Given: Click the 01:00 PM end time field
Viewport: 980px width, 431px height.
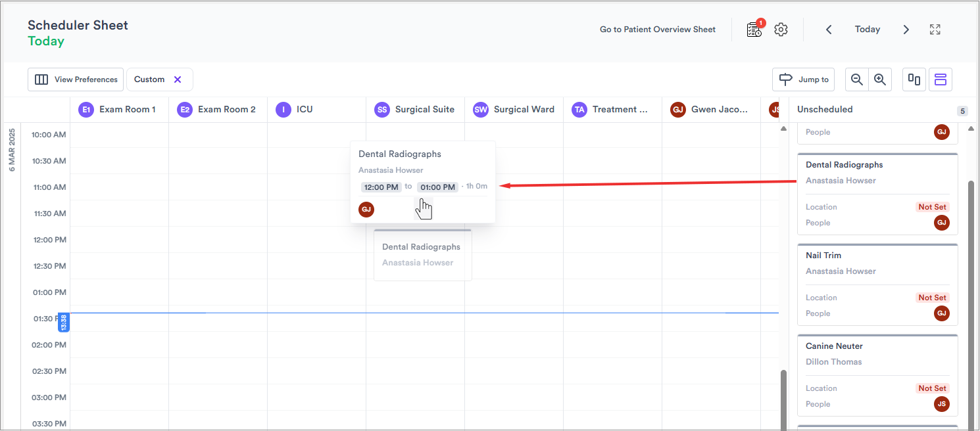Looking at the screenshot, I should pos(437,187).
